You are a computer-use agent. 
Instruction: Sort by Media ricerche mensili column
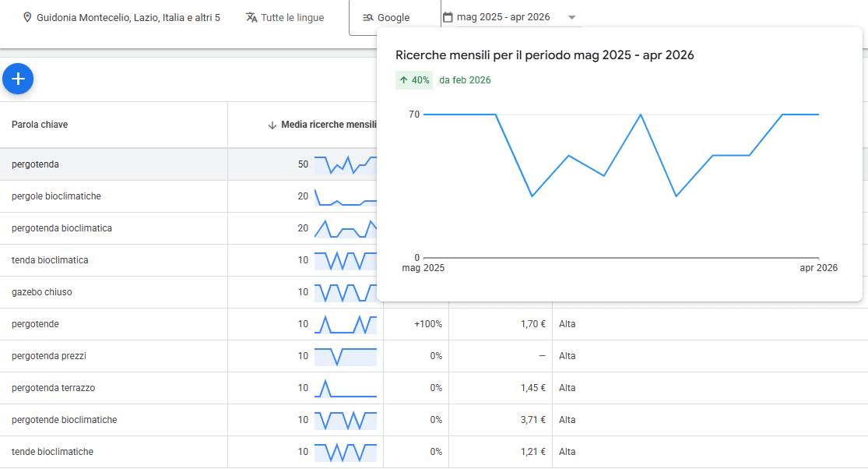tap(329, 125)
